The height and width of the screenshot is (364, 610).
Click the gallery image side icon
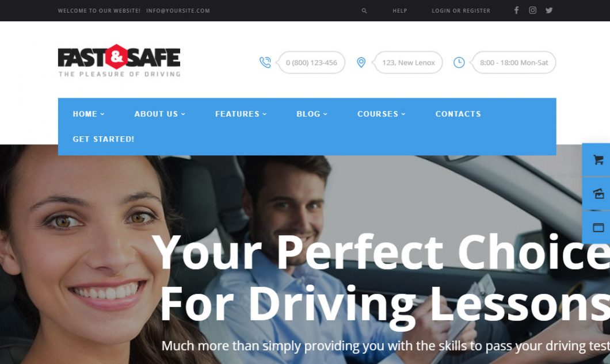[x=598, y=193]
